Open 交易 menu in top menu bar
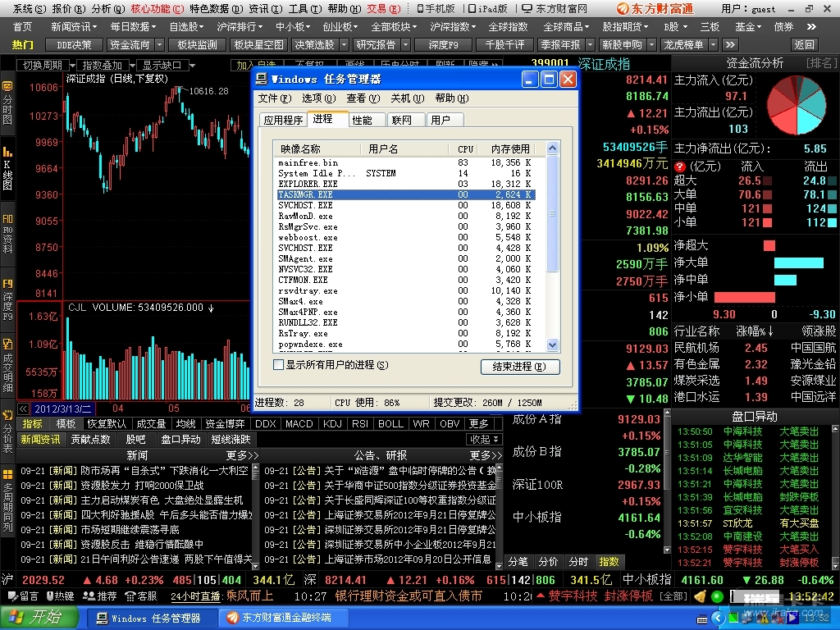Screen dimensions: 840x630 (x=384, y=8)
